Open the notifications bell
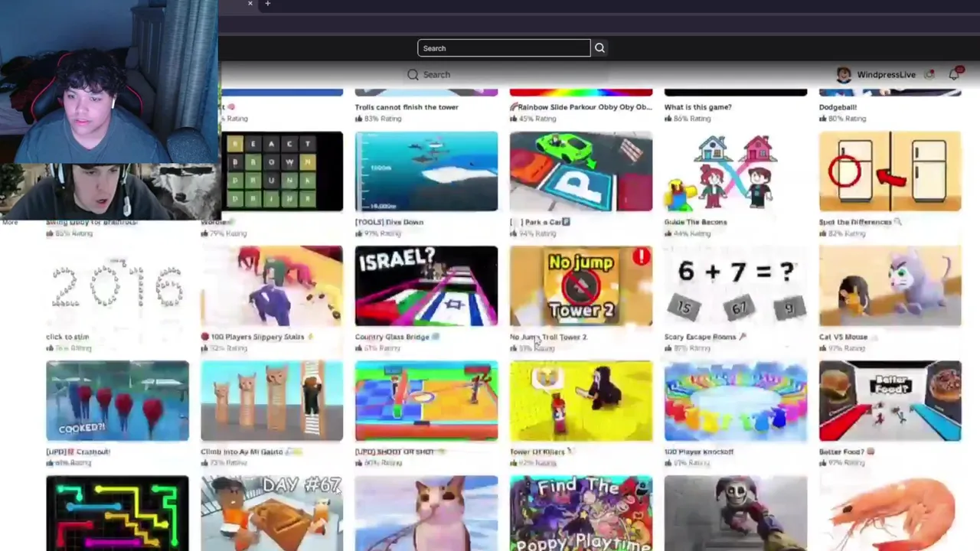 954,74
